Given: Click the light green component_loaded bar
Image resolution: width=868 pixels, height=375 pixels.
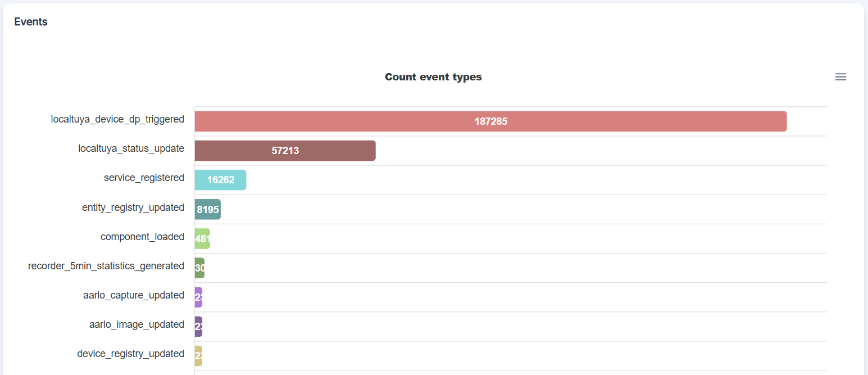Looking at the screenshot, I should point(202,238).
